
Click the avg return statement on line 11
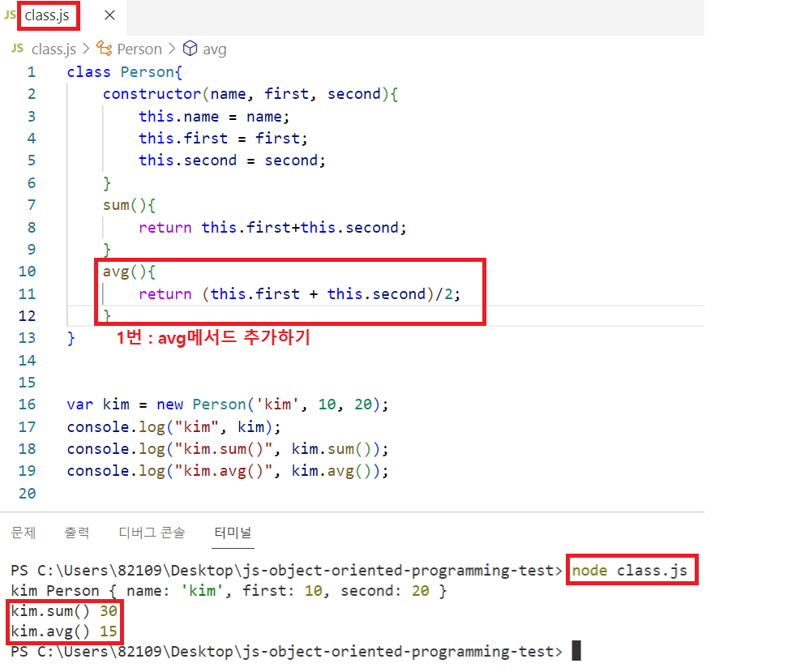(299, 294)
